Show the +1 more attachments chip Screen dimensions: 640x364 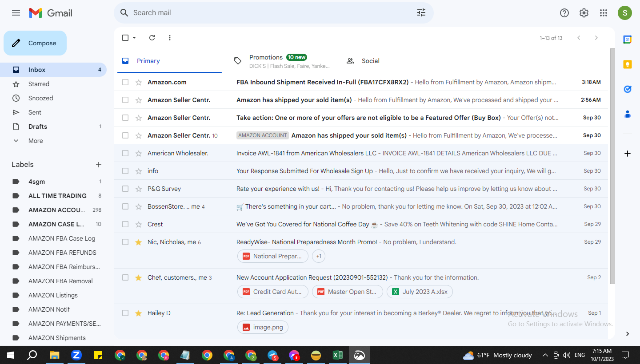pos(319,256)
